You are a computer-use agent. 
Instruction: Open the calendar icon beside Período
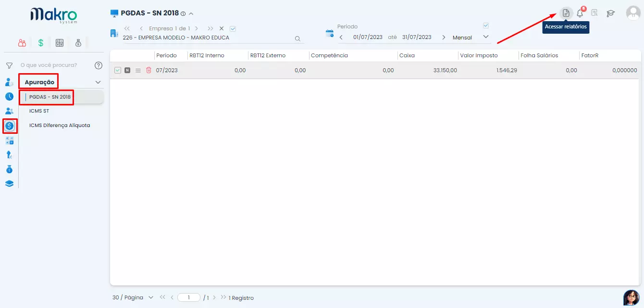click(x=330, y=33)
